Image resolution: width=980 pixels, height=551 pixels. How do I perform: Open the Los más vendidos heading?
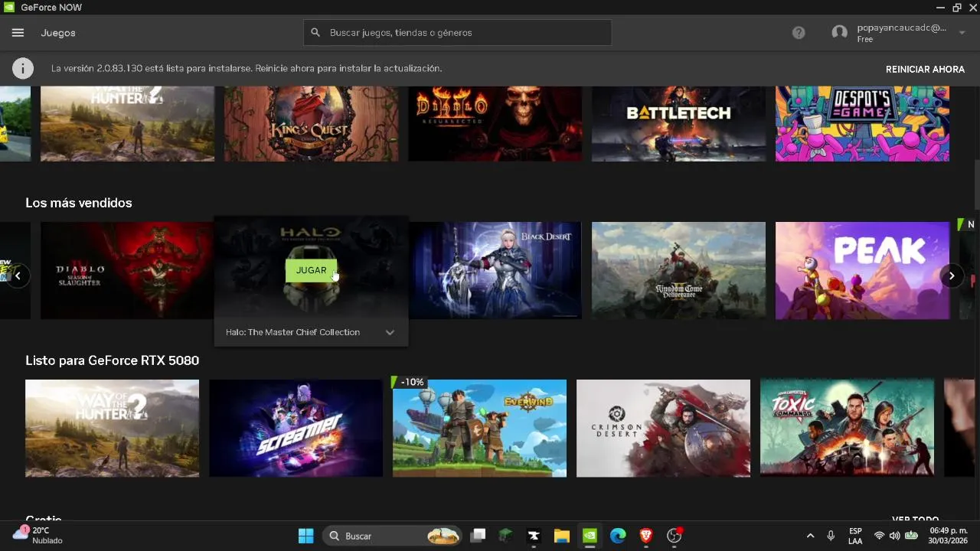(x=79, y=203)
